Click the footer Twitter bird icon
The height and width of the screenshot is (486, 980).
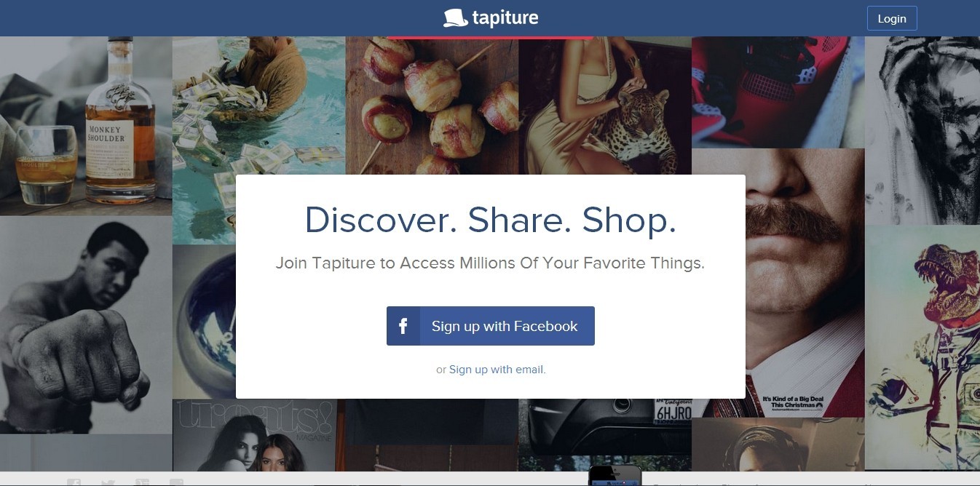click(x=108, y=482)
